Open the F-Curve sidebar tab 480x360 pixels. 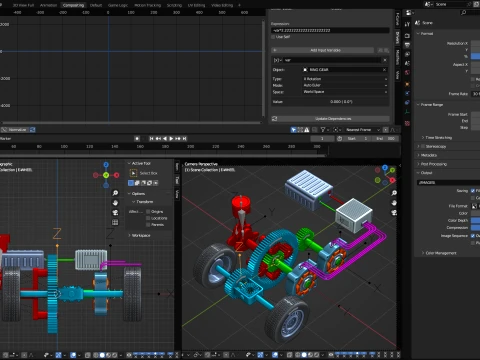(397, 19)
